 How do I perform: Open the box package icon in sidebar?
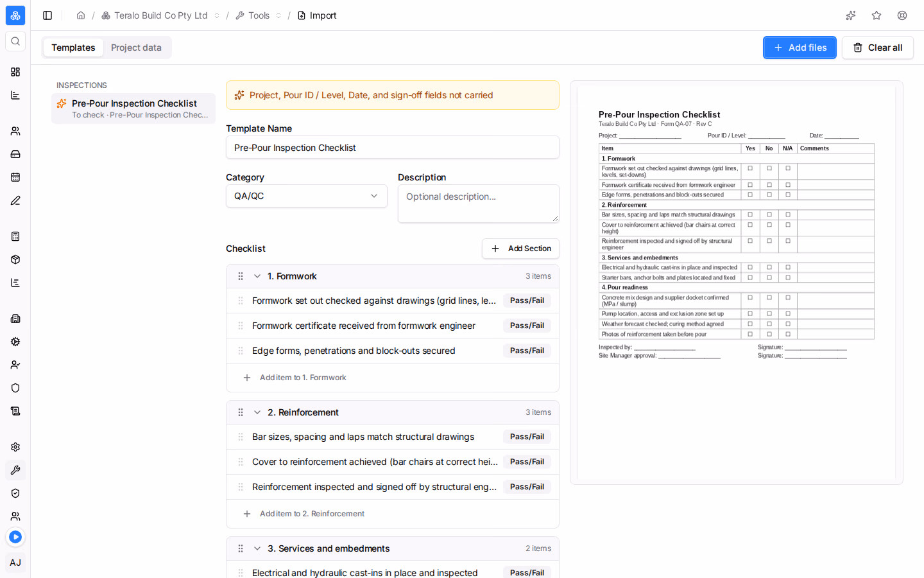15,259
